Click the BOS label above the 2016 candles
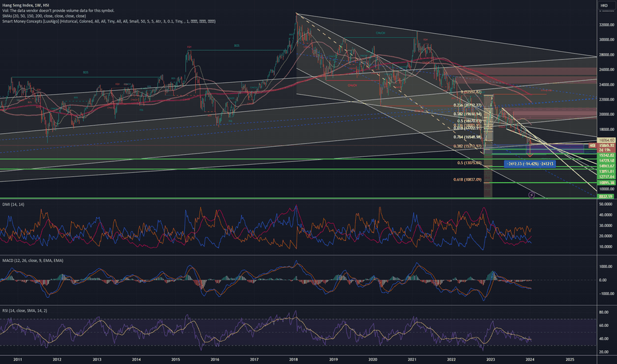 point(236,46)
